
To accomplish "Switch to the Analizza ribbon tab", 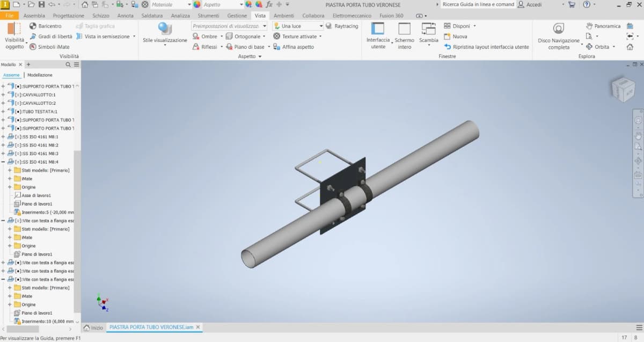I will point(180,16).
